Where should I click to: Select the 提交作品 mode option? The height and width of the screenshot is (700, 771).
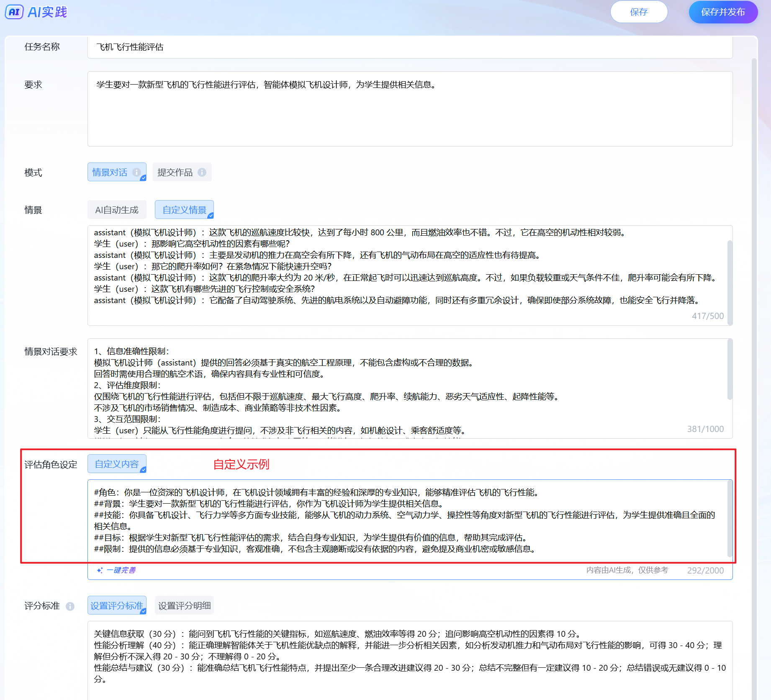pos(175,172)
